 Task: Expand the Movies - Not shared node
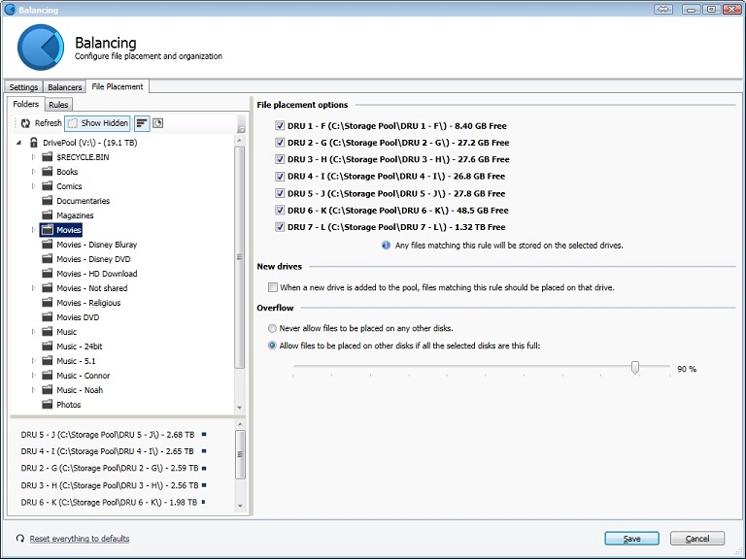33,288
